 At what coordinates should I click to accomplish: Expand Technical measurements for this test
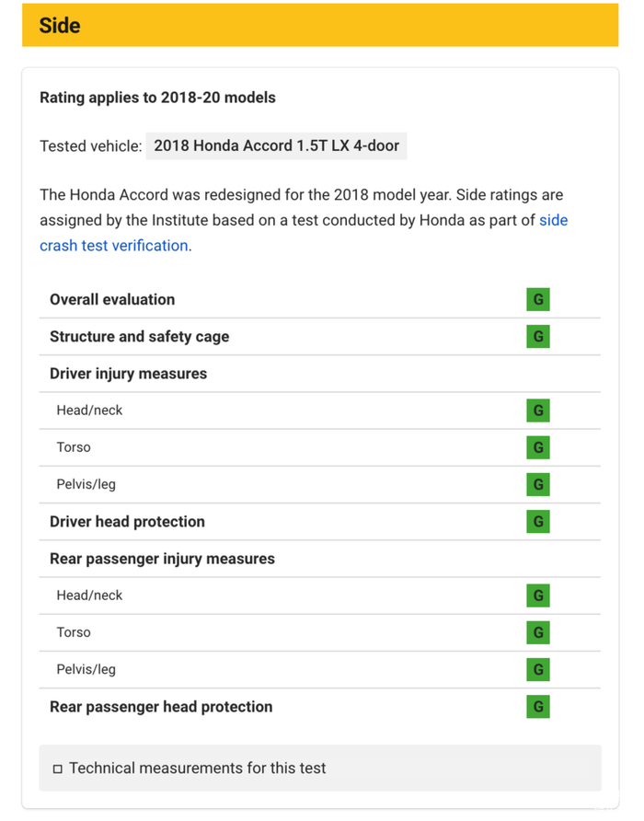point(197,769)
